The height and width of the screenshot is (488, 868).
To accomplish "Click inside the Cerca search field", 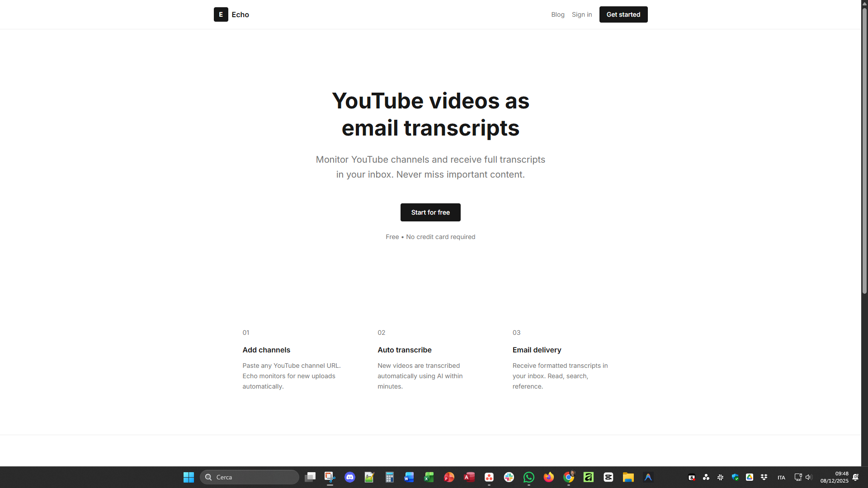I will tap(250, 477).
